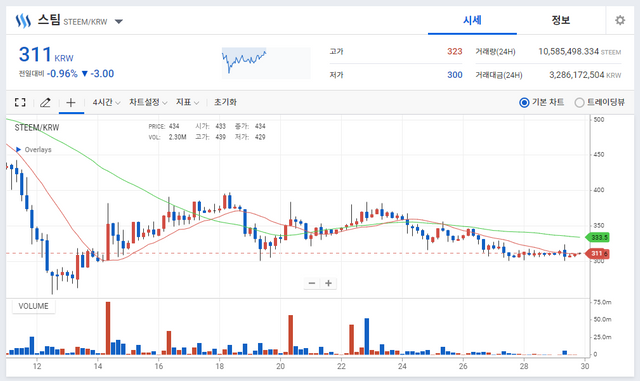Click date label 14 on time axis
Viewport: 640px width, 381px height.
click(x=98, y=366)
